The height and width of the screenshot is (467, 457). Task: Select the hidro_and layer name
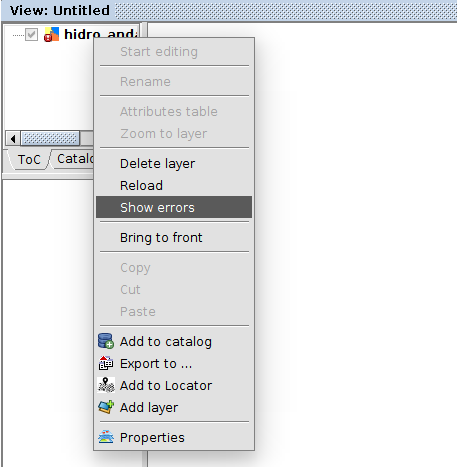click(x=100, y=34)
